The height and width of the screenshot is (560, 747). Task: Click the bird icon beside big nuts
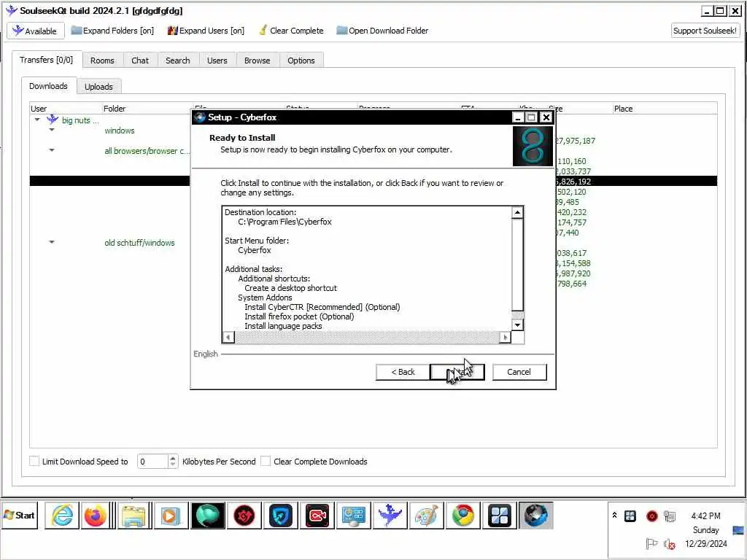click(x=53, y=120)
